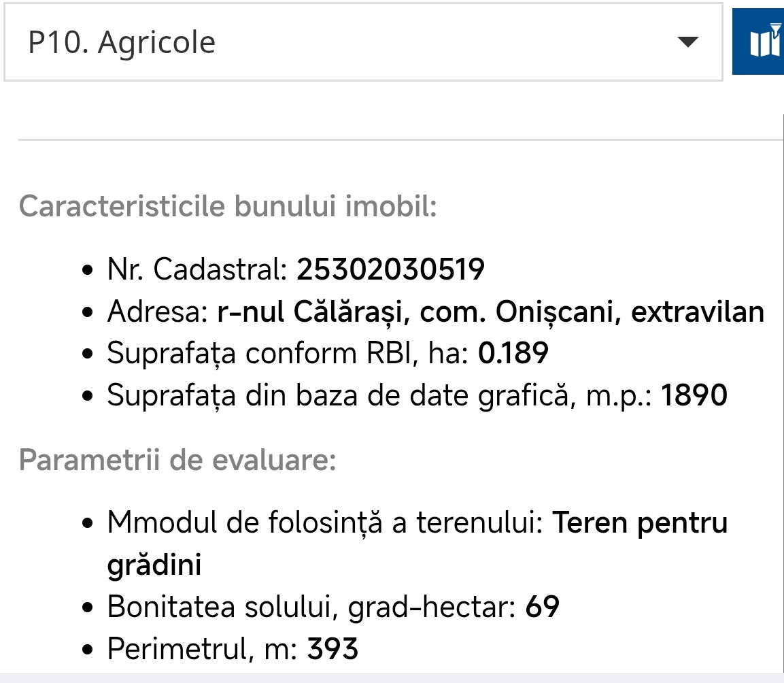Select the soil quality value 69

[x=542, y=607]
